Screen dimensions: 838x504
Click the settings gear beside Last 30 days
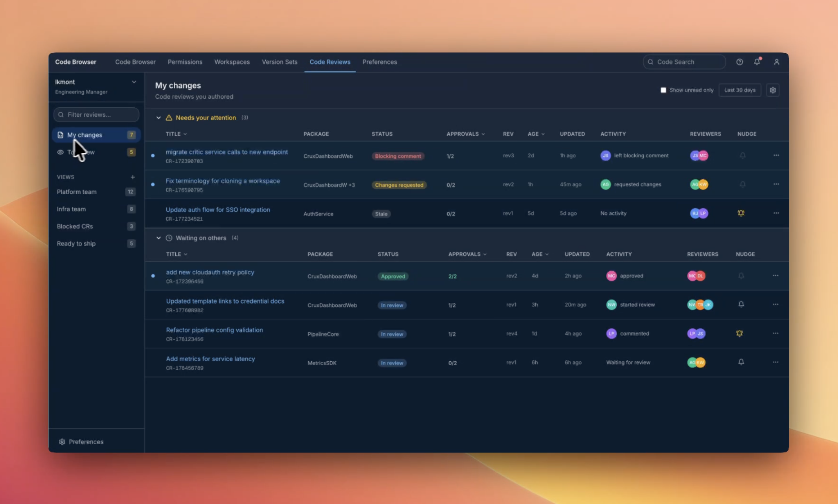(772, 90)
